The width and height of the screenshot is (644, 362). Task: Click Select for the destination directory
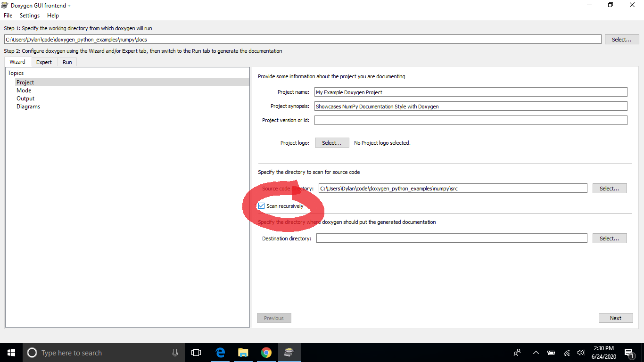[610, 239]
